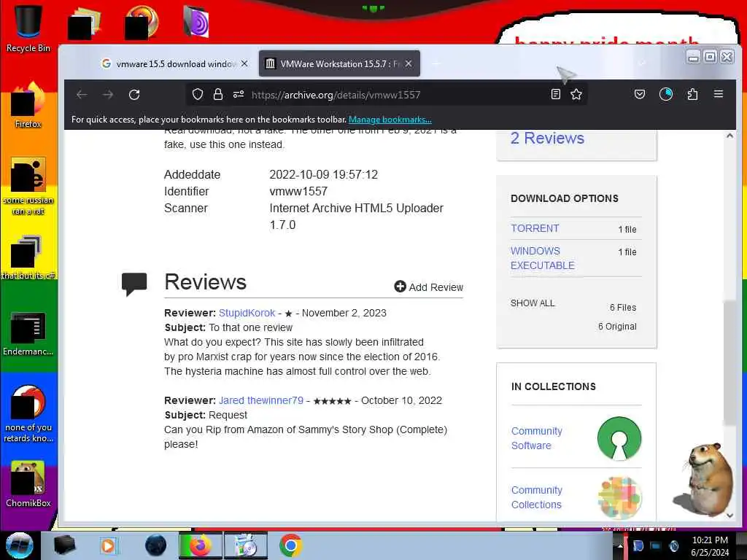Show hidden system tray icons arrow
The image size is (747, 560).
point(620,546)
